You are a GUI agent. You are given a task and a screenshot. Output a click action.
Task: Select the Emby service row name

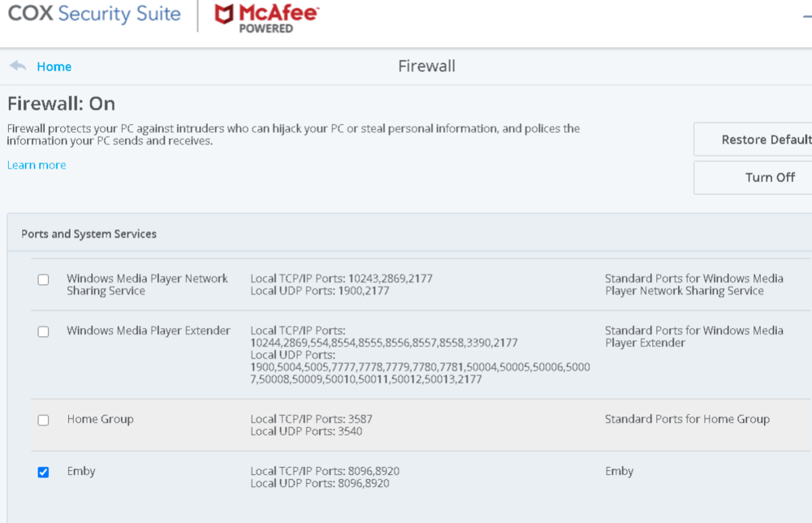[81, 471]
